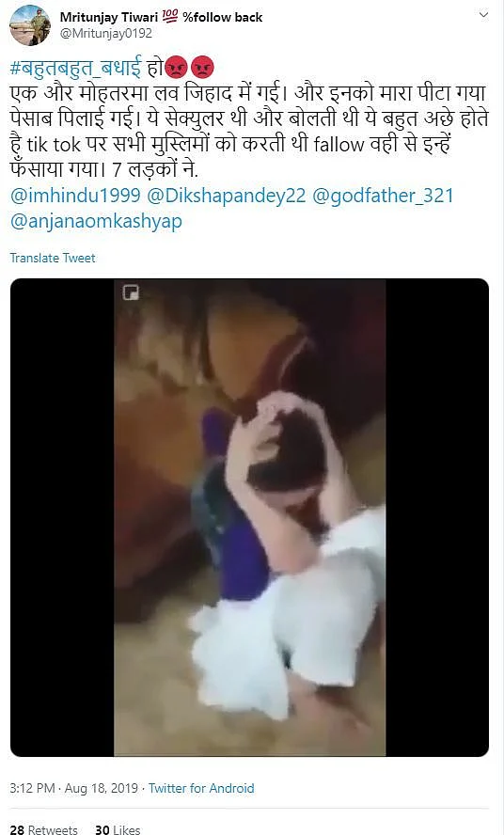Click the picture-in-picture icon on the video
504x835 pixels.
pos(131,292)
